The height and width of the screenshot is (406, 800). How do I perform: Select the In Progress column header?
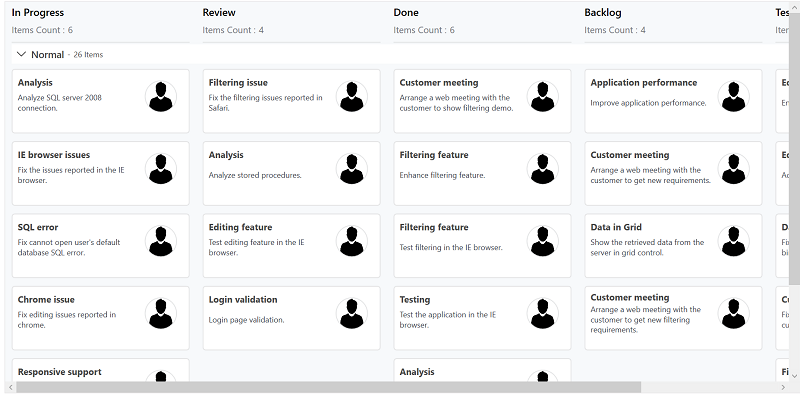pos(38,13)
